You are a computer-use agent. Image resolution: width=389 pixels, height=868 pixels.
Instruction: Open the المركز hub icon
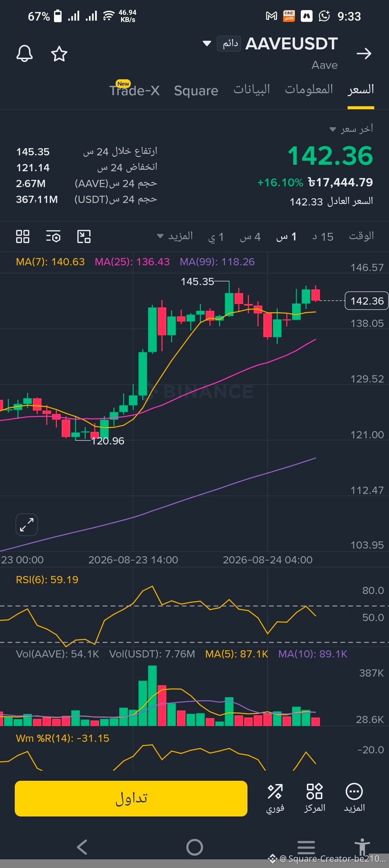[x=314, y=798]
